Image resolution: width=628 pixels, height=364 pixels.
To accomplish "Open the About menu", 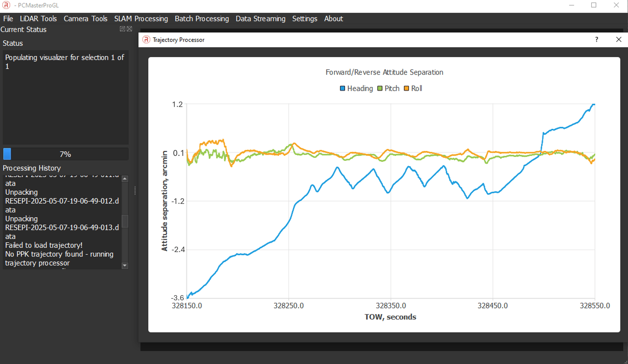I will (333, 18).
